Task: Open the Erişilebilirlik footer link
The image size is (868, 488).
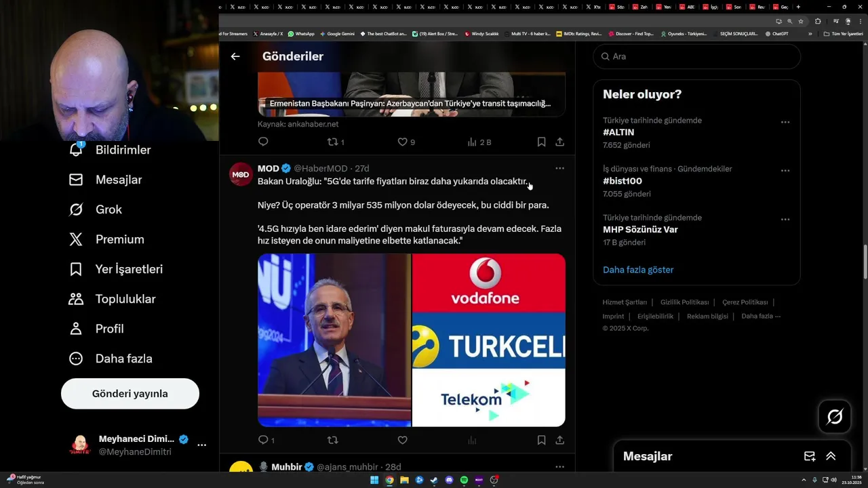Action: pyautogui.click(x=656, y=317)
